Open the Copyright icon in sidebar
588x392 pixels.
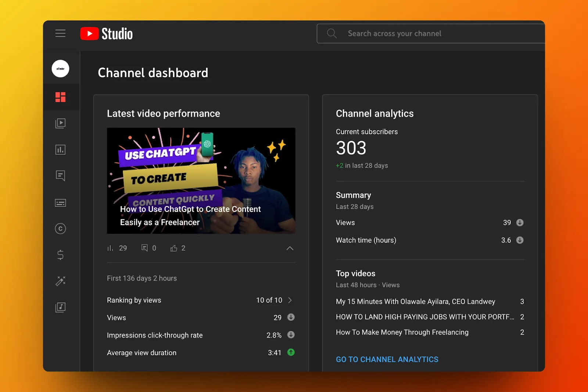coord(60,229)
